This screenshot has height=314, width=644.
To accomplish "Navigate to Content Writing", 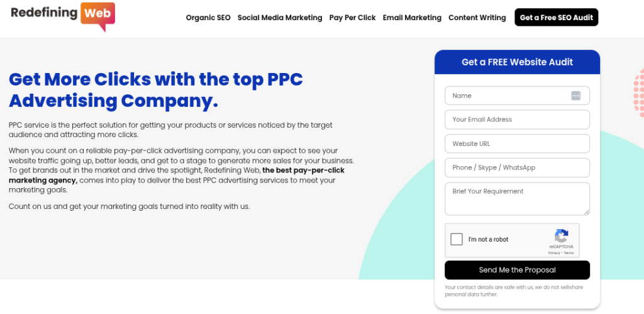I will [477, 18].
